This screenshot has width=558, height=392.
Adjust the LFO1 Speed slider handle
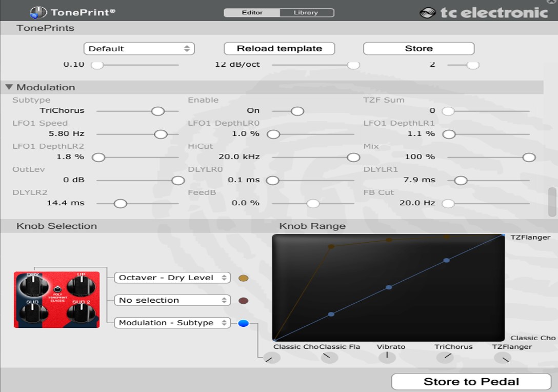(161, 134)
